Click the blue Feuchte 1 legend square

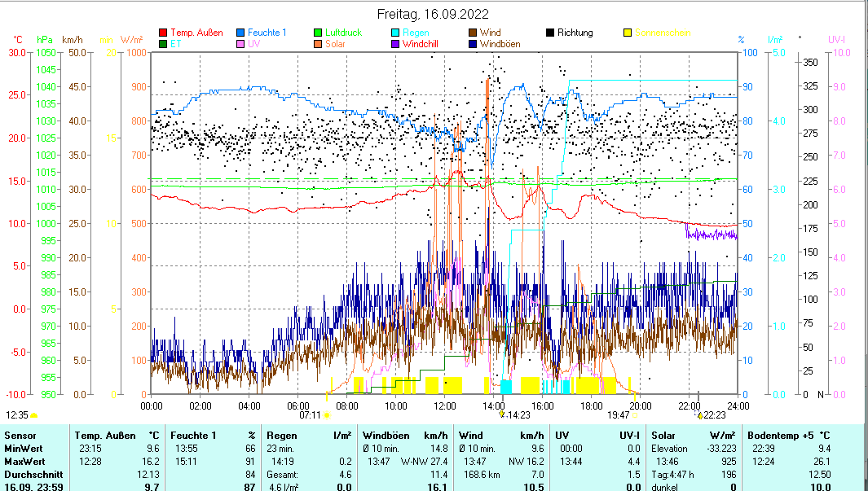click(241, 33)
